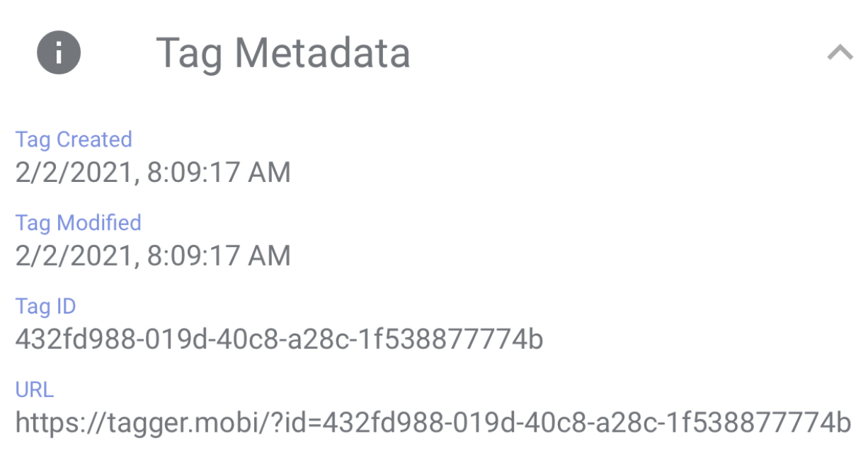Tap the gray info symbol beside the heading
868x458 pixels.
(58, 52)
